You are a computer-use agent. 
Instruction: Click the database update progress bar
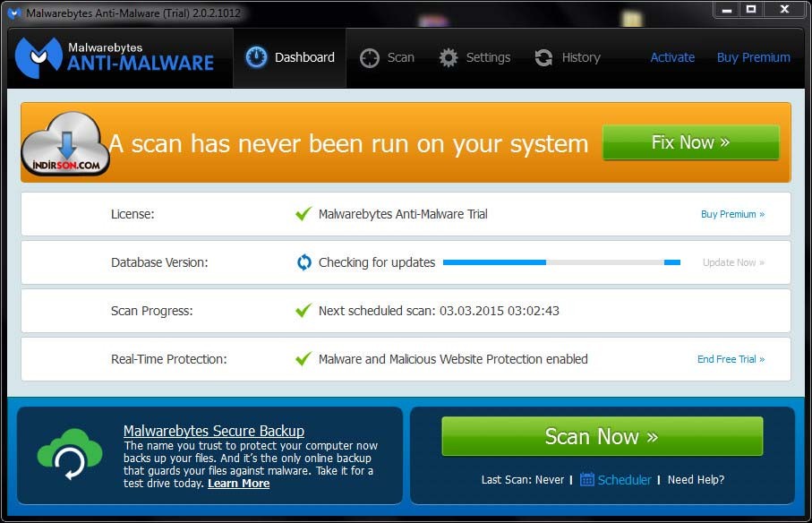[561, 262]
